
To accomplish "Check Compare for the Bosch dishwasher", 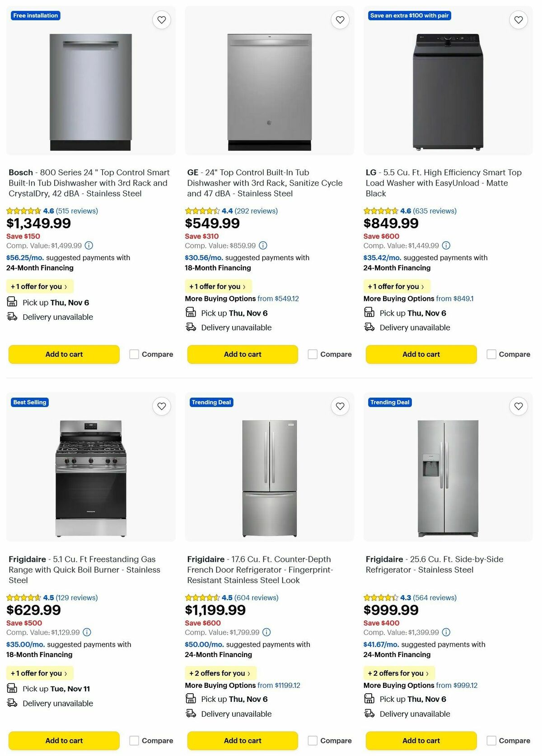I will [x=134, y=354].
